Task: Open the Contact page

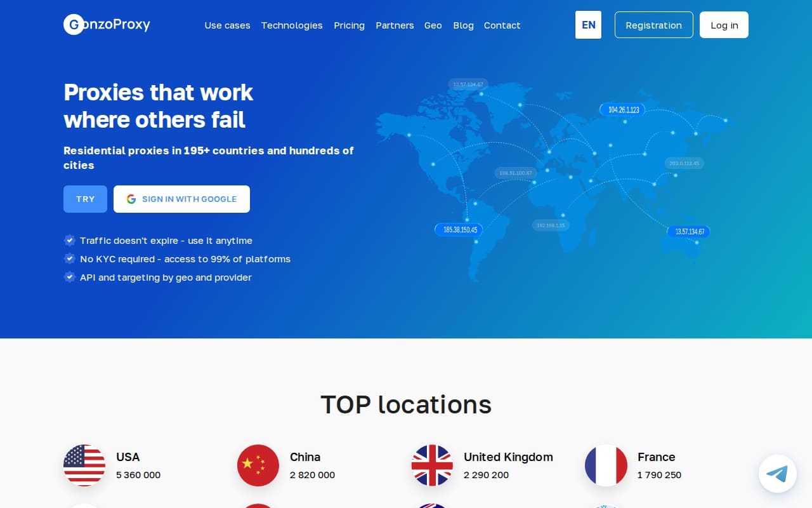Action: [502, 25]
